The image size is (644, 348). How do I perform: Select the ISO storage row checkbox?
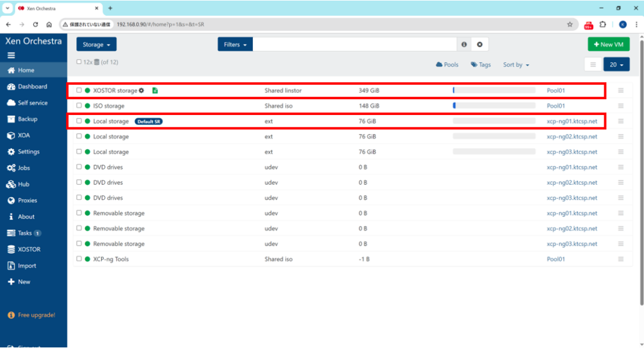point(79,106)
